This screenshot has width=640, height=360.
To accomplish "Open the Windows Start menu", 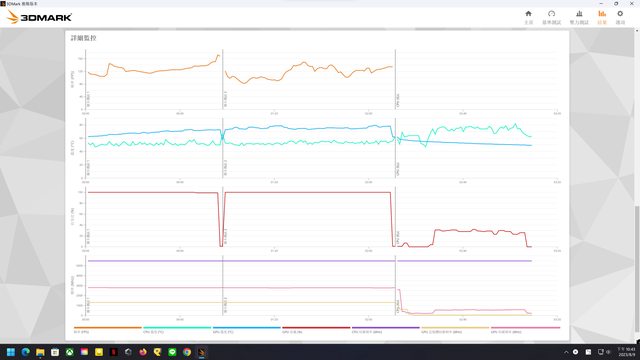I will point(11,352).
